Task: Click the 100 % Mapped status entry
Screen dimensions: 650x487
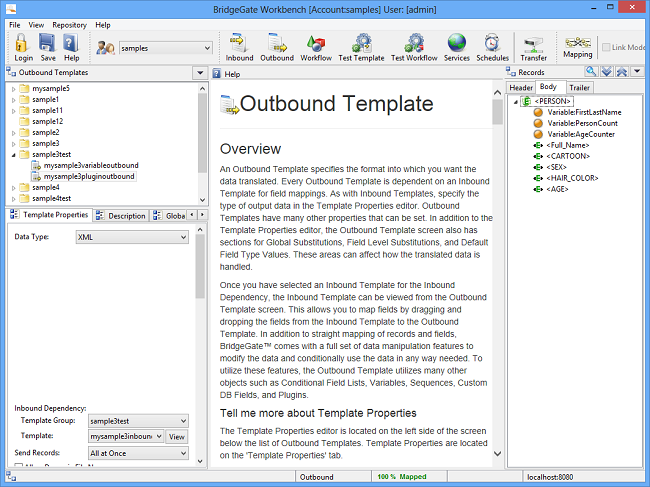Action: (x=401, y=477)
